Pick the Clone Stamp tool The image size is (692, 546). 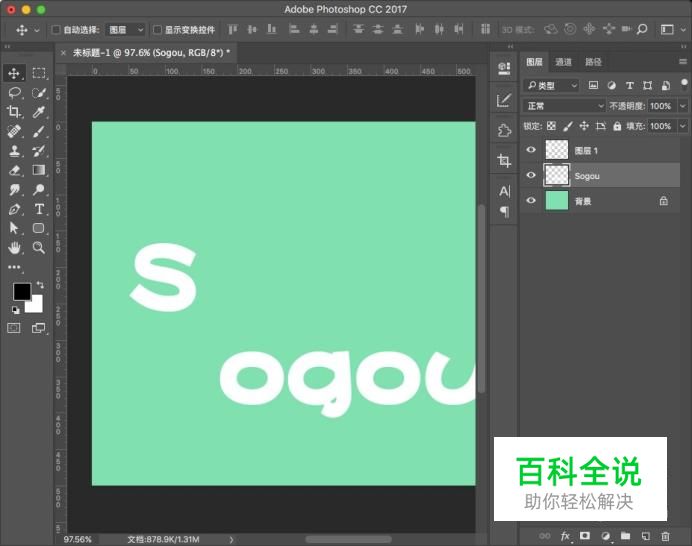14,151
